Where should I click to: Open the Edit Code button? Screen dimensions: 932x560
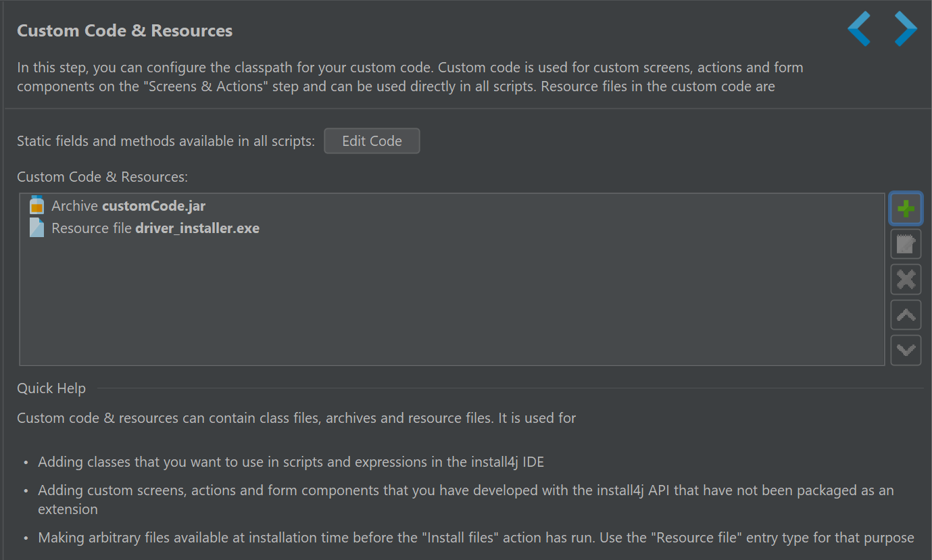click(372, 141)
